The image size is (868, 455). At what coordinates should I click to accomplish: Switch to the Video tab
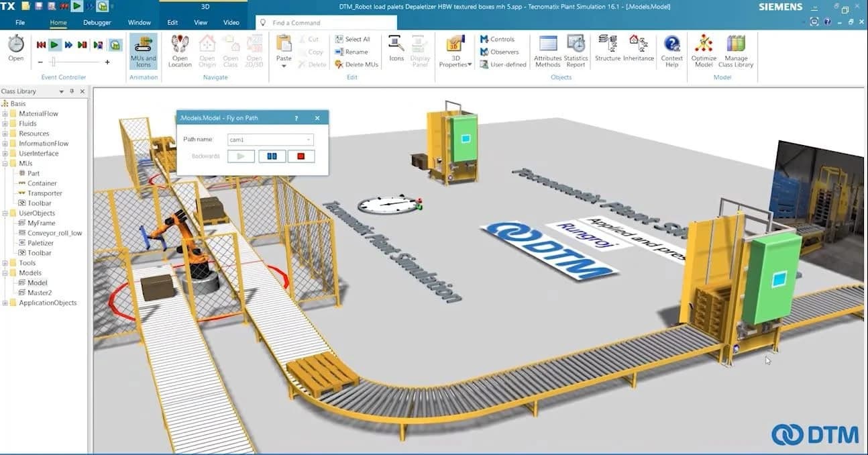231,22
